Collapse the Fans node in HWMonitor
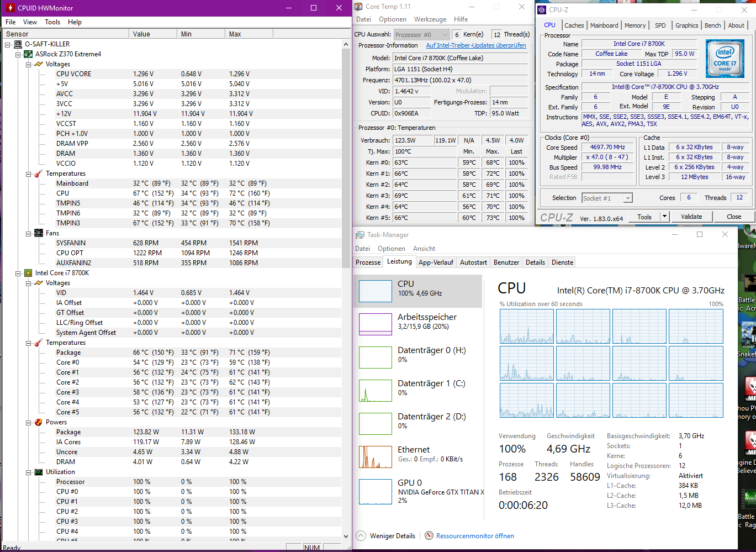The width and height of the screenshot is (756, 552). click(x=28, y=233)
